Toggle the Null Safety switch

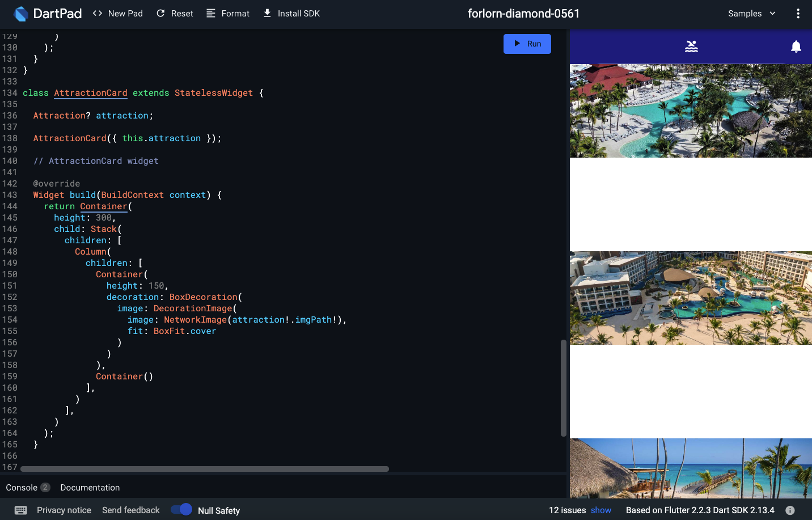coord(181,509)
